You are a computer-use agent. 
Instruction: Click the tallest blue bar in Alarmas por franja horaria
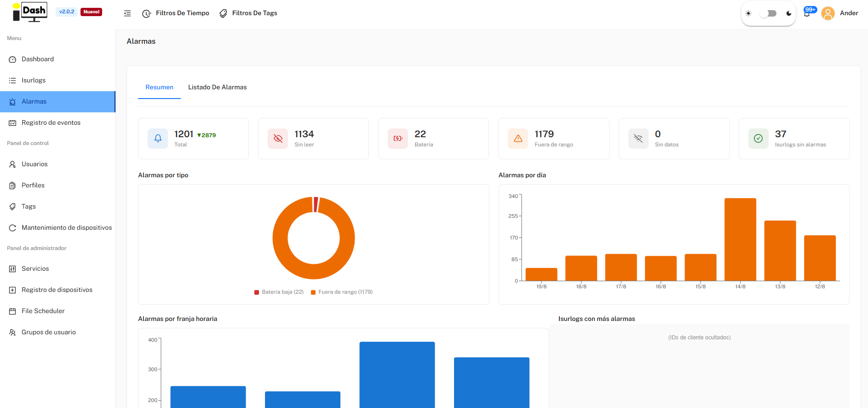click(397, 375)
